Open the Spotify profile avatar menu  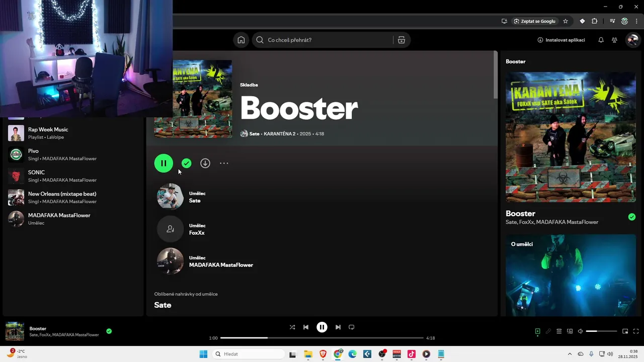pyautogui.click(x=632, y=40)
